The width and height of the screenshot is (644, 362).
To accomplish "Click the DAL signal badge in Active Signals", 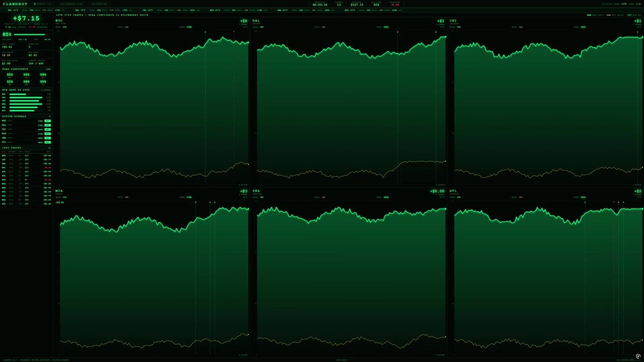I will pos(48,125).
